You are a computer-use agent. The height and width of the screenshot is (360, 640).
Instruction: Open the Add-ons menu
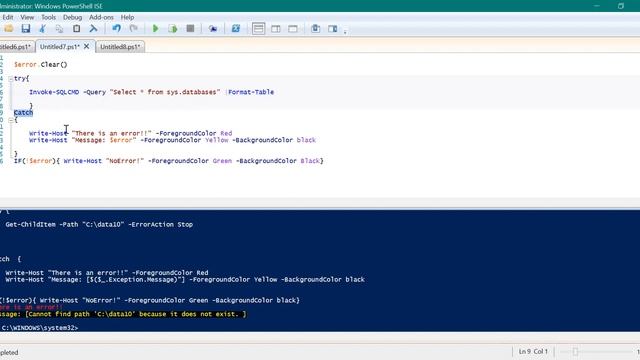(101, 17)
